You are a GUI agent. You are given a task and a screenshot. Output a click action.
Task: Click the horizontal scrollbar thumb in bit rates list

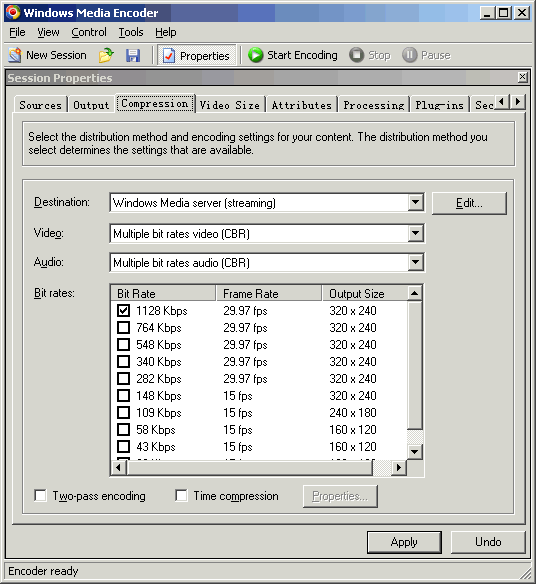(250, 467)
